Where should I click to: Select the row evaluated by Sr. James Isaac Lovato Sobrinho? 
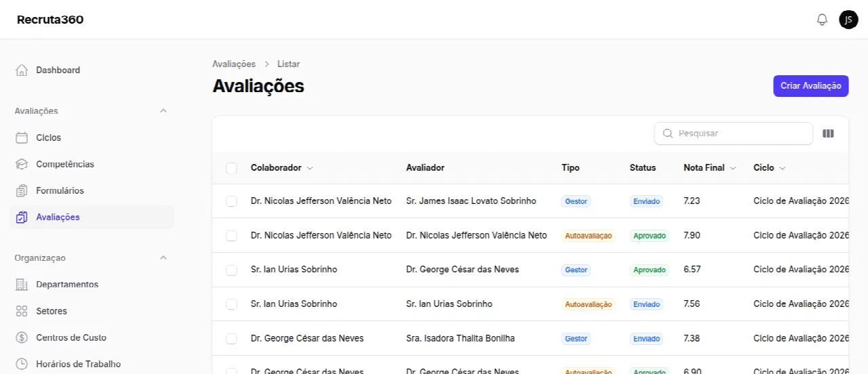click(231, 201)
